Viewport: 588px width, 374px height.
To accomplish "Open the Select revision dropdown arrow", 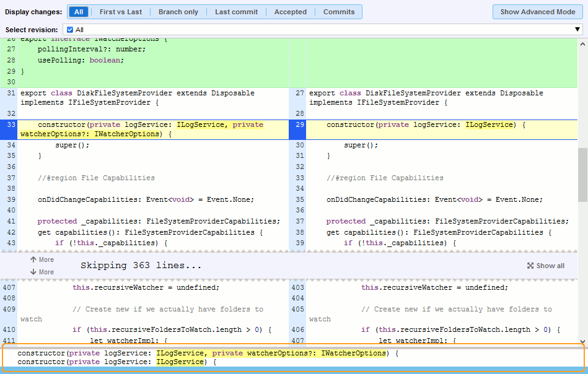I will click(577, 30).
